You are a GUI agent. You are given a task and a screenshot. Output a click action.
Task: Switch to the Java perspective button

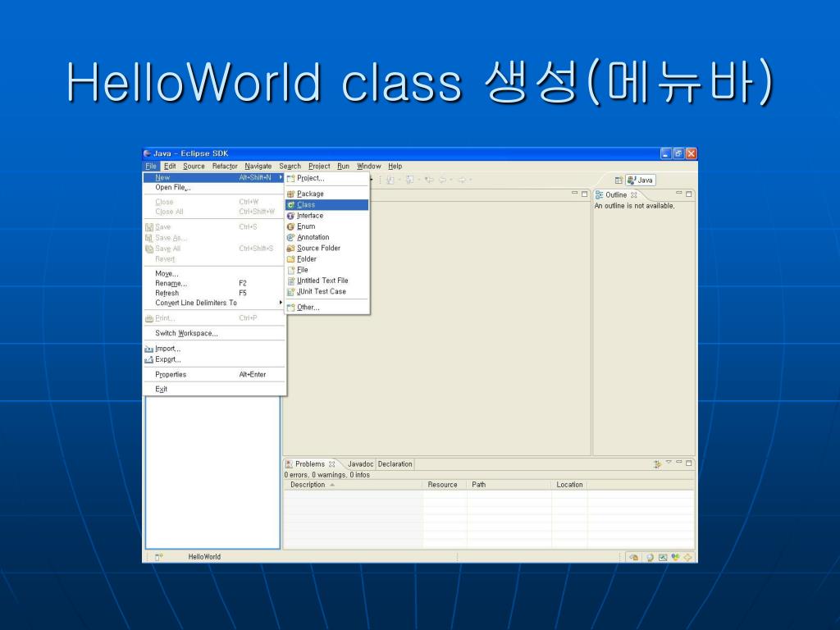641,180
